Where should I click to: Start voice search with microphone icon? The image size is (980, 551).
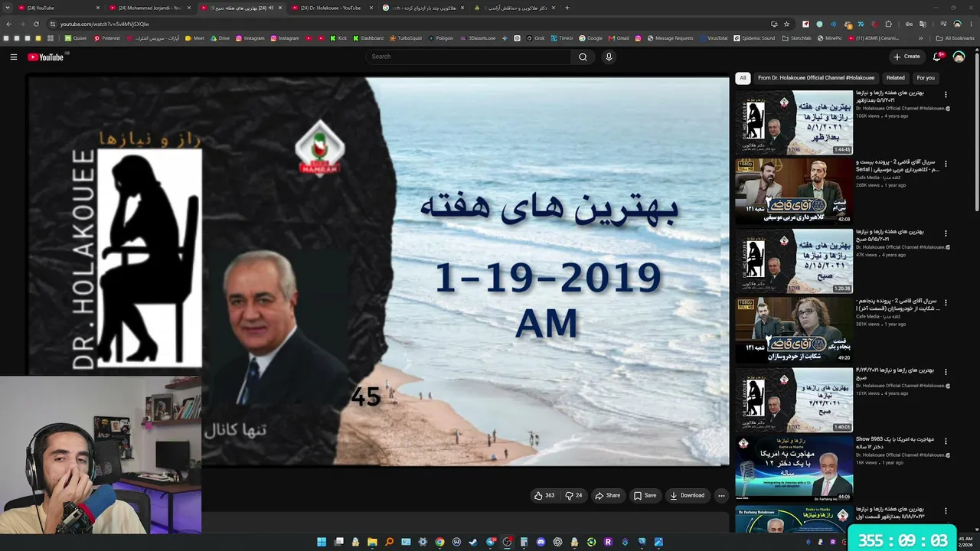[609, 57]
